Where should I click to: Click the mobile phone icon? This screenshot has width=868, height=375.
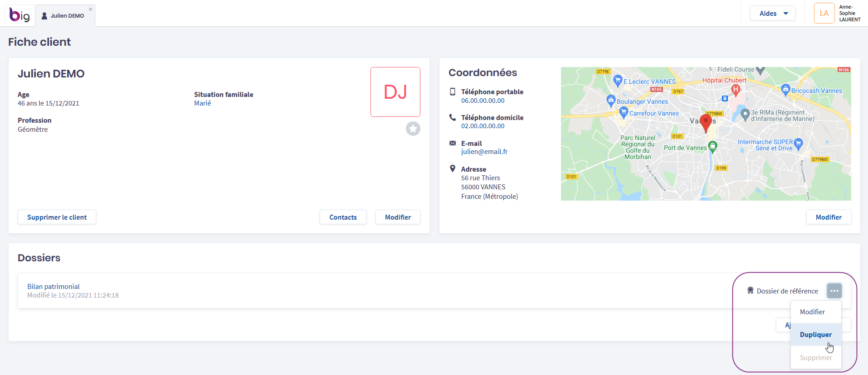[453, 91]
